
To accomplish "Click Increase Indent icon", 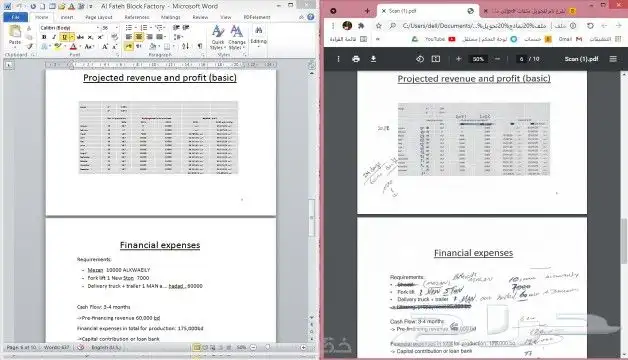I will pos(186,28).
